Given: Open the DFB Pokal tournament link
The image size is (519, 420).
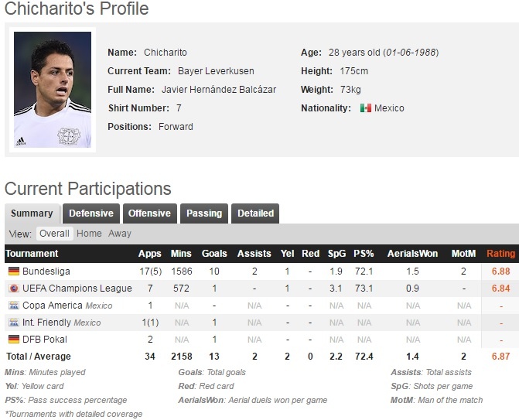Looking at the screenshot, I should tap(45, 340).
